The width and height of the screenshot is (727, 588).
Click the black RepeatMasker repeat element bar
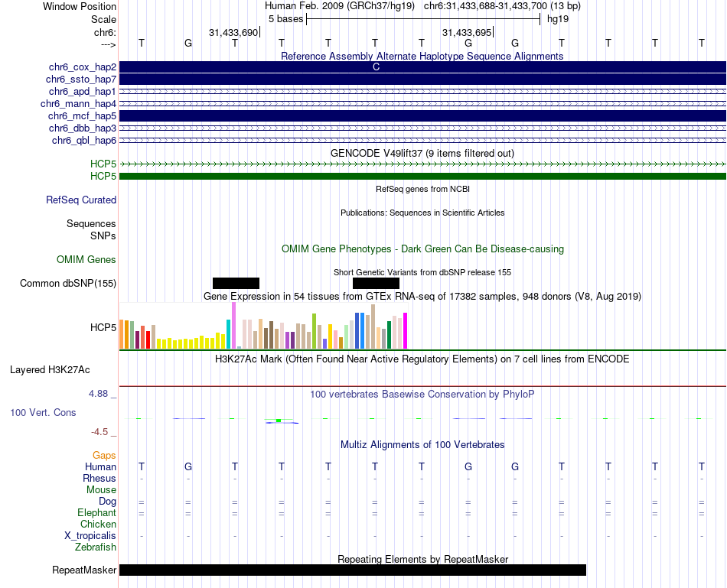(353, 570)
